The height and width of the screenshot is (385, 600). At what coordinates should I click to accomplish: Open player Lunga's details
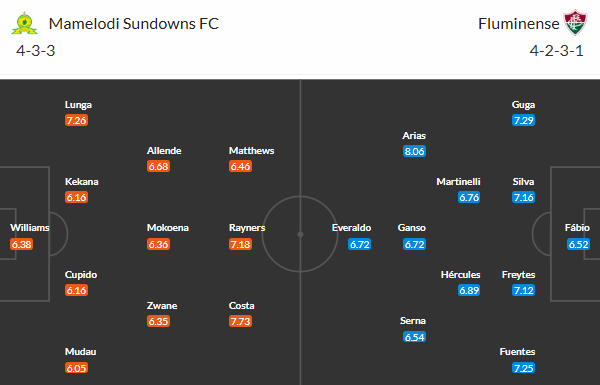(x=78, y=105)
